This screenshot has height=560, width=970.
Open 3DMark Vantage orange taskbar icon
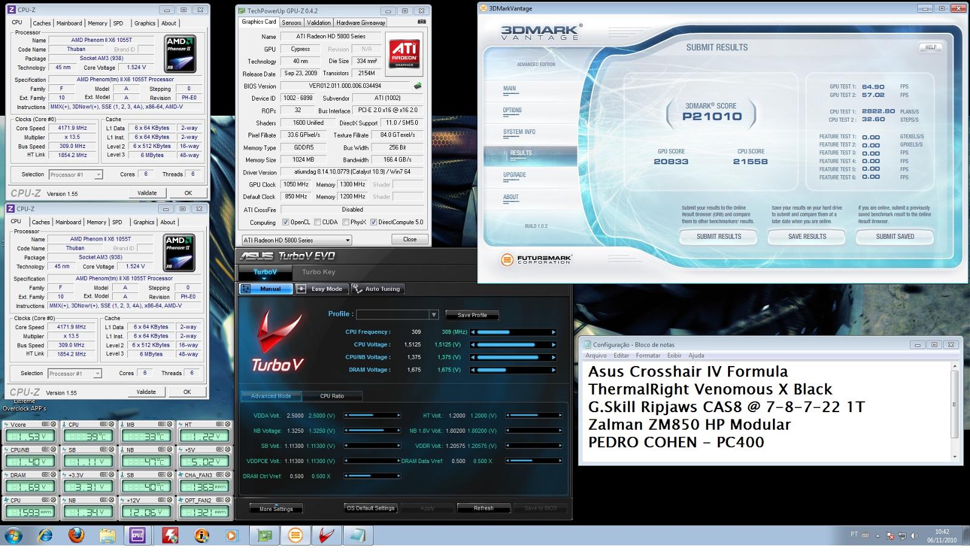(x=295, y=536)
